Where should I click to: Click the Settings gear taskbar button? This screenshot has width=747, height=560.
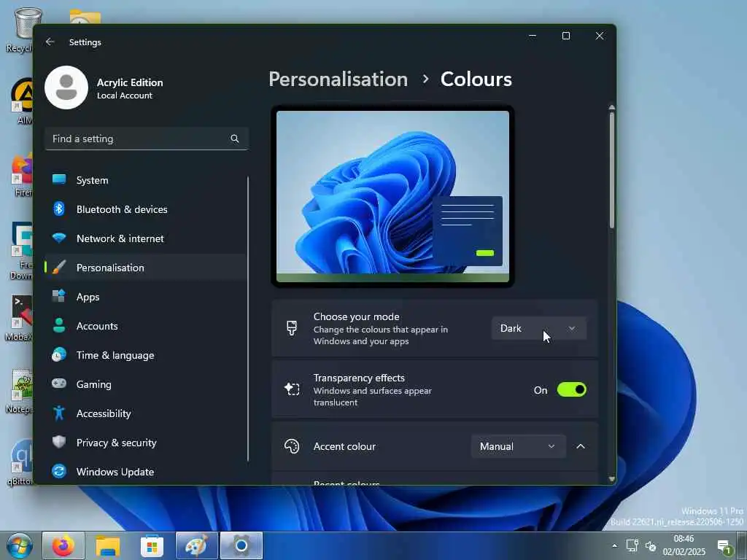coord(241,545)
